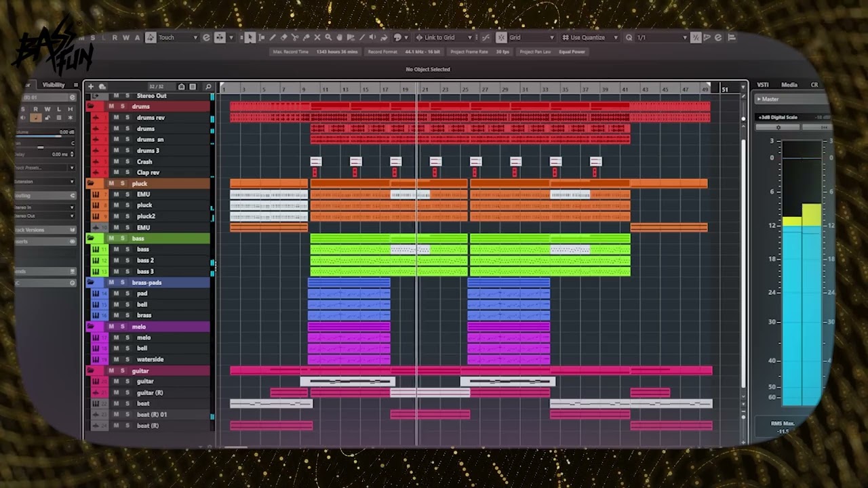Click the +3dB Digital Scale label
Screen dimensions: 868x488
pyautogui.click(x=778, y=117)
